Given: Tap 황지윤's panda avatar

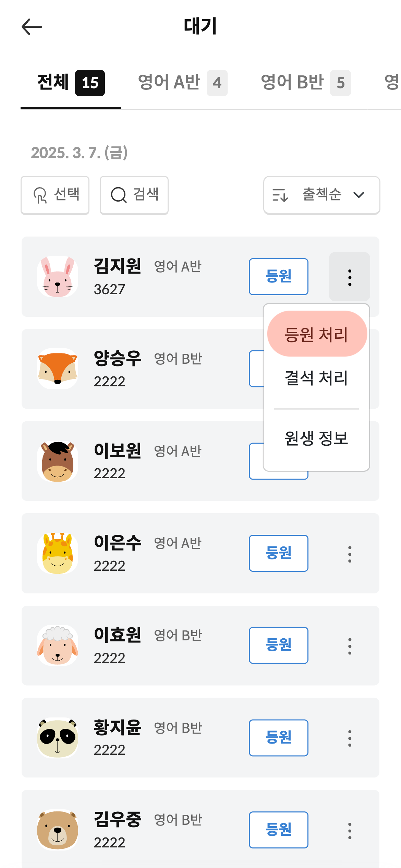Looking at the screenshot, I should click(x=58, y=738).
